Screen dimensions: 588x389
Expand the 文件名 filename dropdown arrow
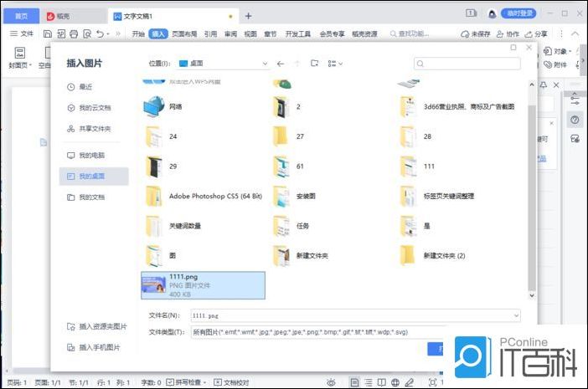pyautogui.click(x=516, y=315)
